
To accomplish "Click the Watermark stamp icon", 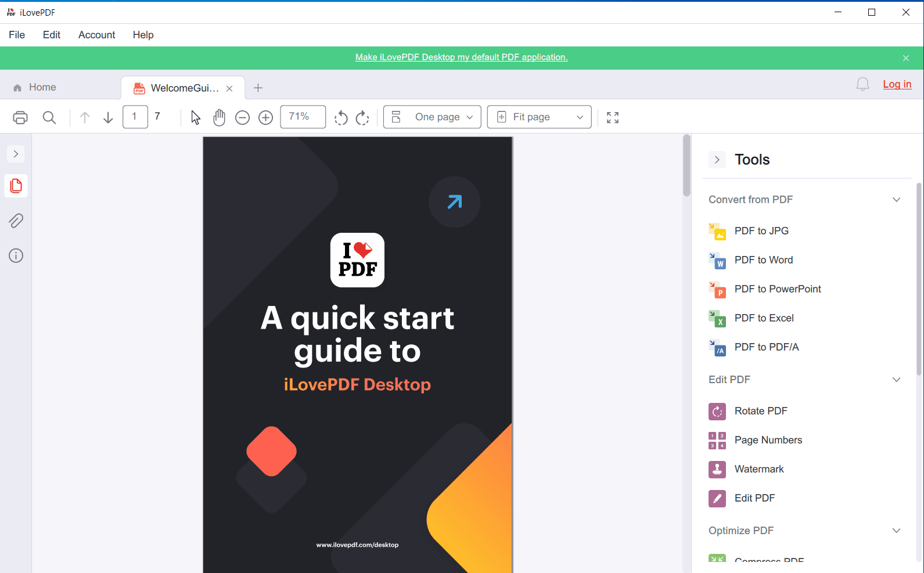I will pyautogui.click(x=717, y=469).
